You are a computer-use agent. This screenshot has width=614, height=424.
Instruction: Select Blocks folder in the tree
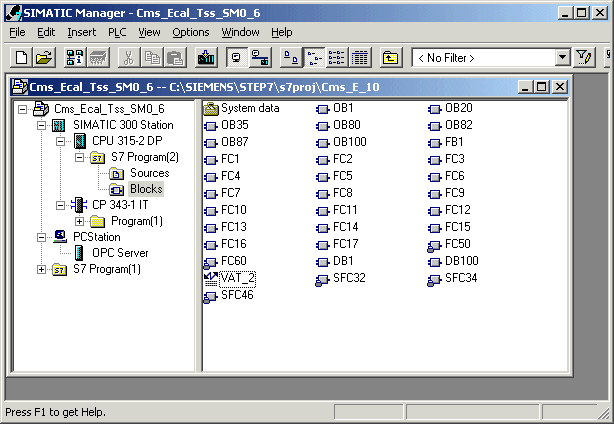click(x=146, y=189)
